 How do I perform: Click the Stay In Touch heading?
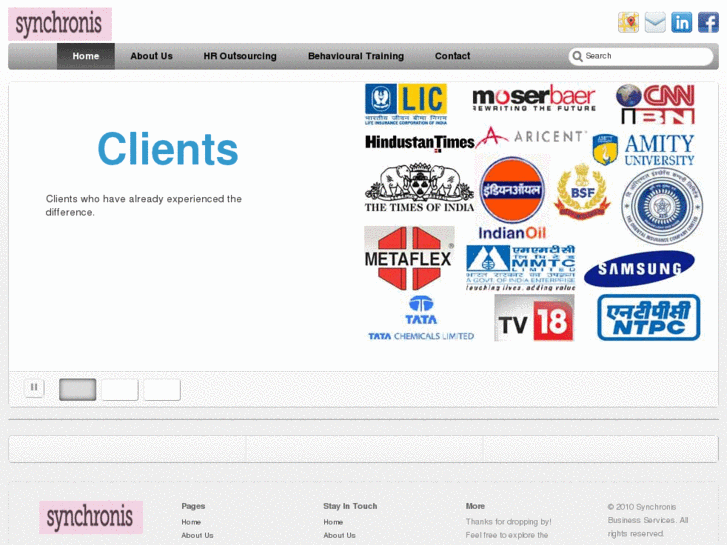pos(350,506)
